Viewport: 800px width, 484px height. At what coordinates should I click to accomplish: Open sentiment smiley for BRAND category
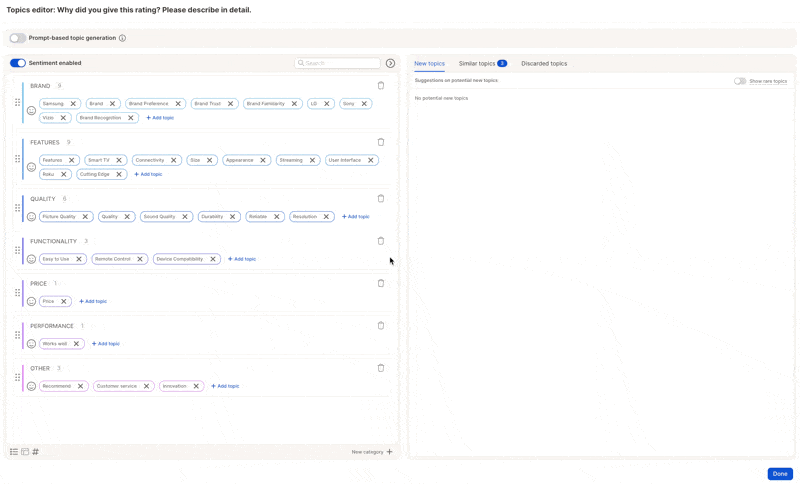[31, 111]
